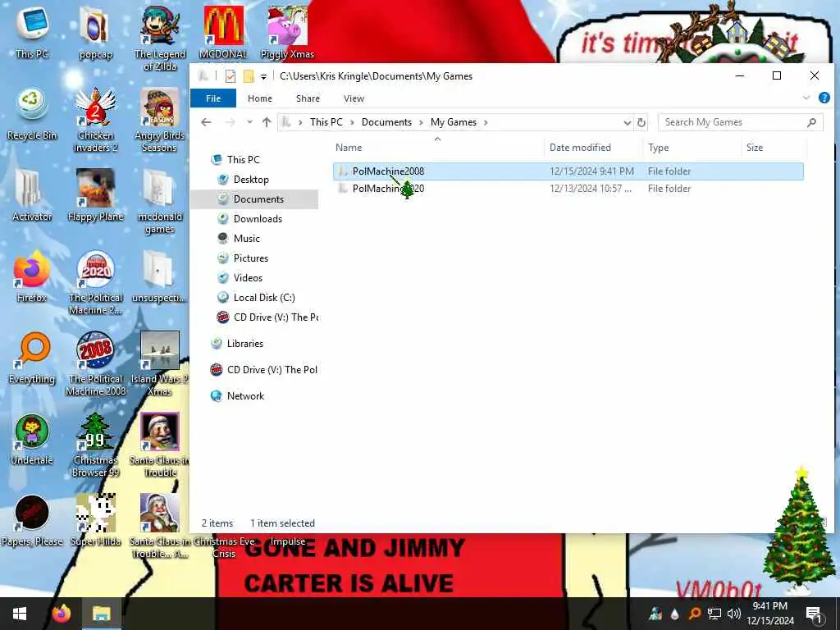Open the Recycle Bin icon
The image size is (840, 630).
[x=32, y=115]
